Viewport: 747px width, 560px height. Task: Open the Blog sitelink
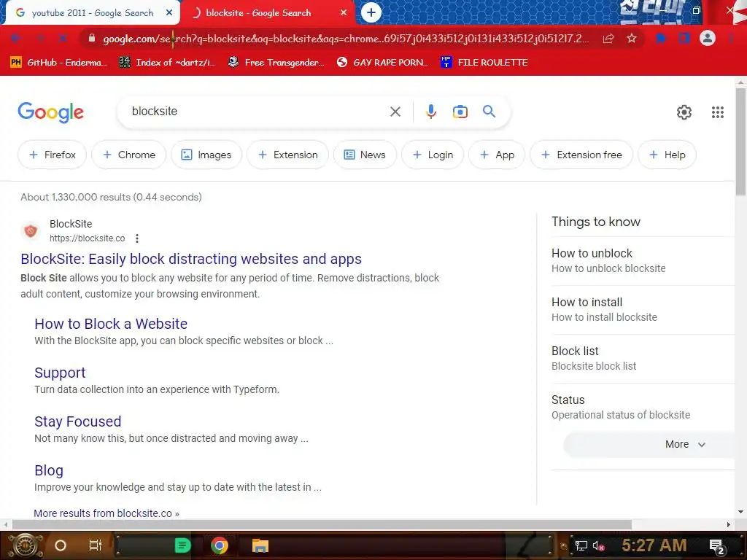coord(49,470)
